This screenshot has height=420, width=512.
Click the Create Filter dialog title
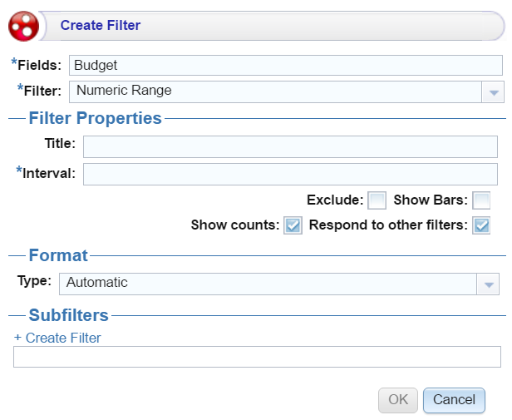[x=101, y=25]
